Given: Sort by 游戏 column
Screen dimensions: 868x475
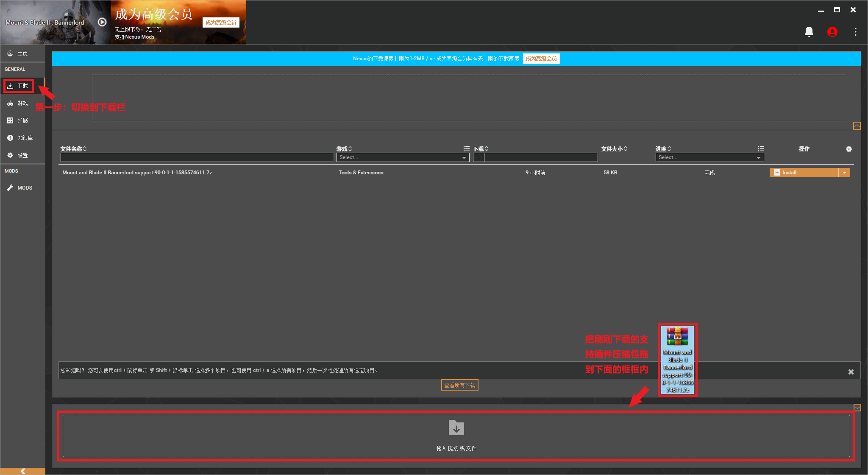Looking at the screenshot, I should pyautogui.click(x=344, y=149).
